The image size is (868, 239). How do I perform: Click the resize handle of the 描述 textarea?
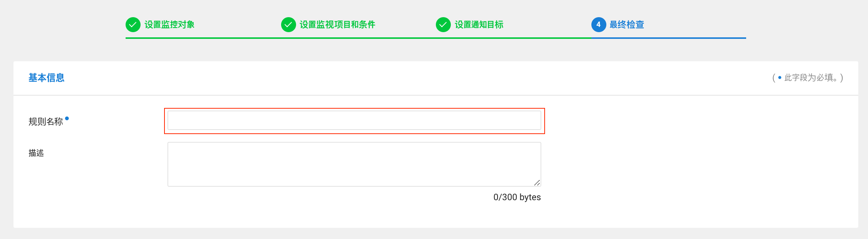click(537, 183)
